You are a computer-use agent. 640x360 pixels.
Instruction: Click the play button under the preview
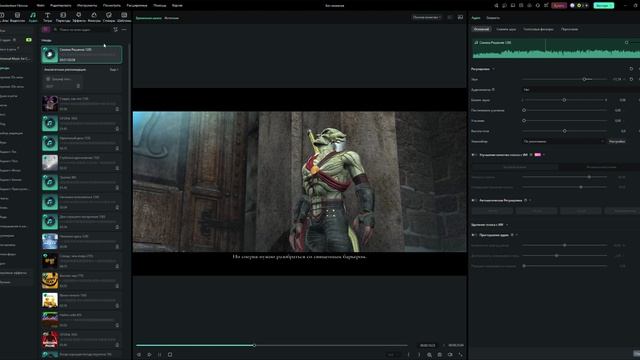pyautogui.click(x=149, y=355)
